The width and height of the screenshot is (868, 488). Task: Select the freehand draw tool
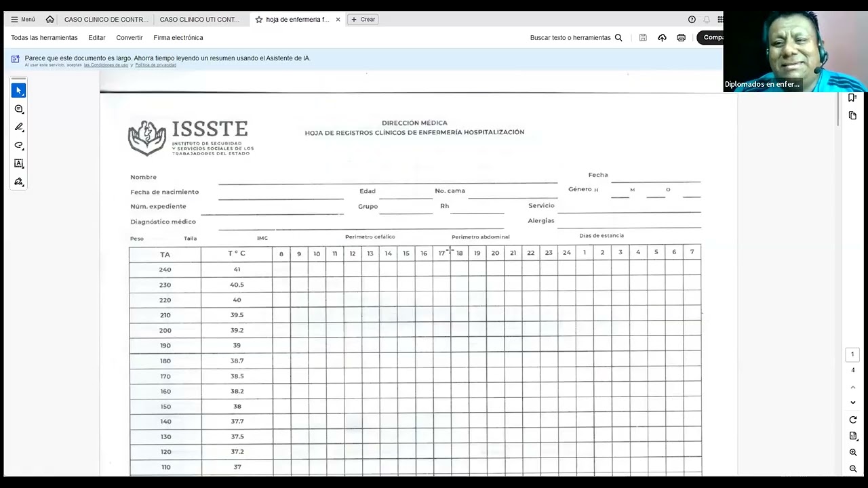[18, 145]
